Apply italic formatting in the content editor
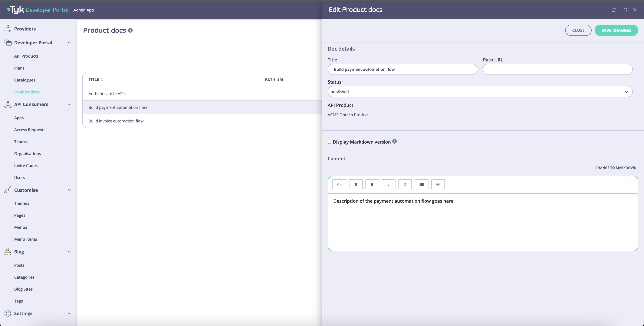This screenshot has height=326, width=644. 388,184
